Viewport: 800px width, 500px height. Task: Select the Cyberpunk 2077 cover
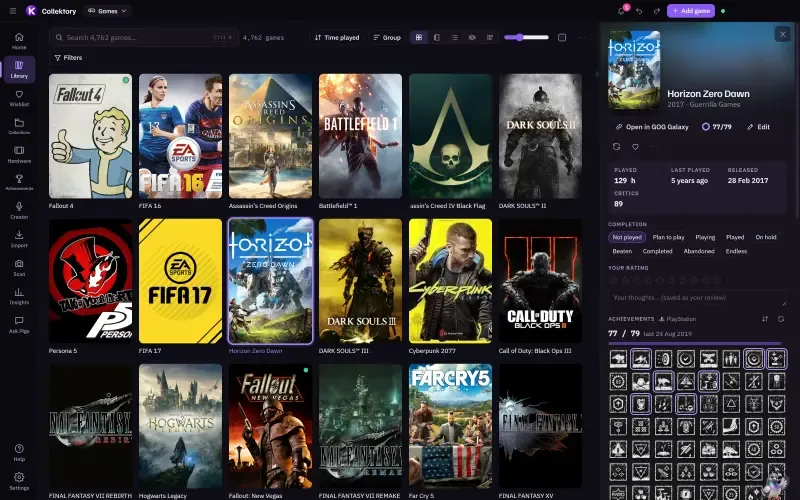point(451,281)
